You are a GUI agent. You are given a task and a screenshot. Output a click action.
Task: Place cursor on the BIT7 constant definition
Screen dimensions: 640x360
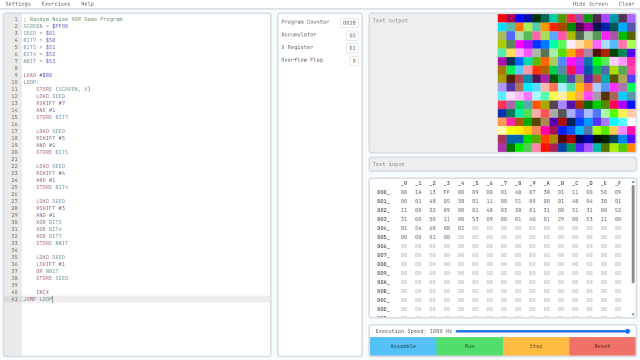(39, 40)
